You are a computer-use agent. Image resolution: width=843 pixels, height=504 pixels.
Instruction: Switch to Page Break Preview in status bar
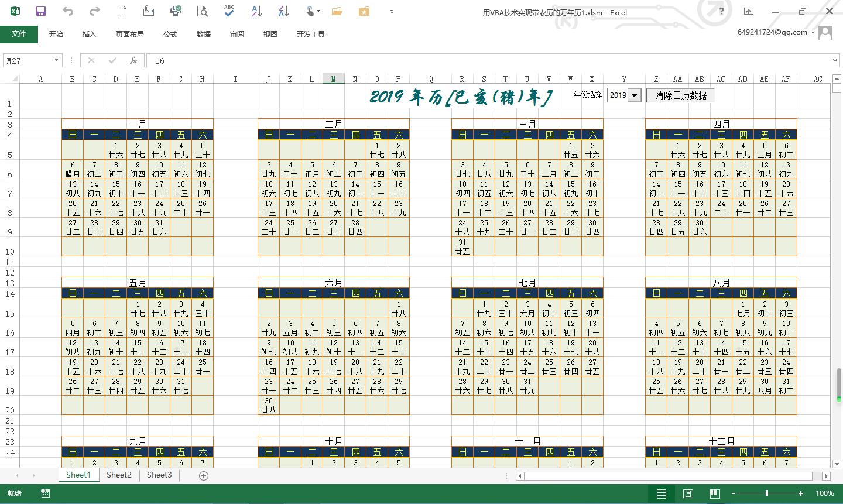[715, 493]
